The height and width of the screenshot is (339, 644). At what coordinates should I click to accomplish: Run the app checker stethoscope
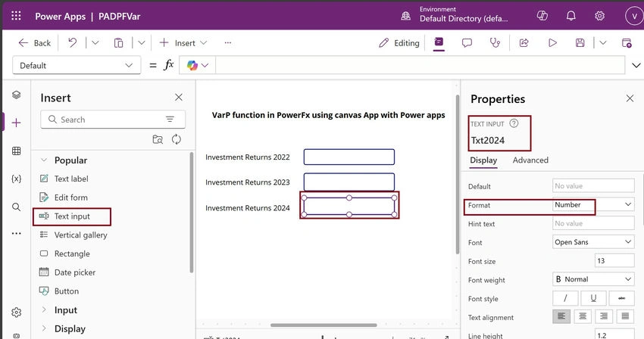[x=496, y=42]
